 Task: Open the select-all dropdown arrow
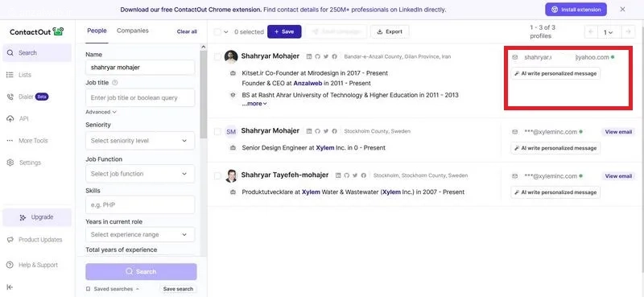point(226,32)
